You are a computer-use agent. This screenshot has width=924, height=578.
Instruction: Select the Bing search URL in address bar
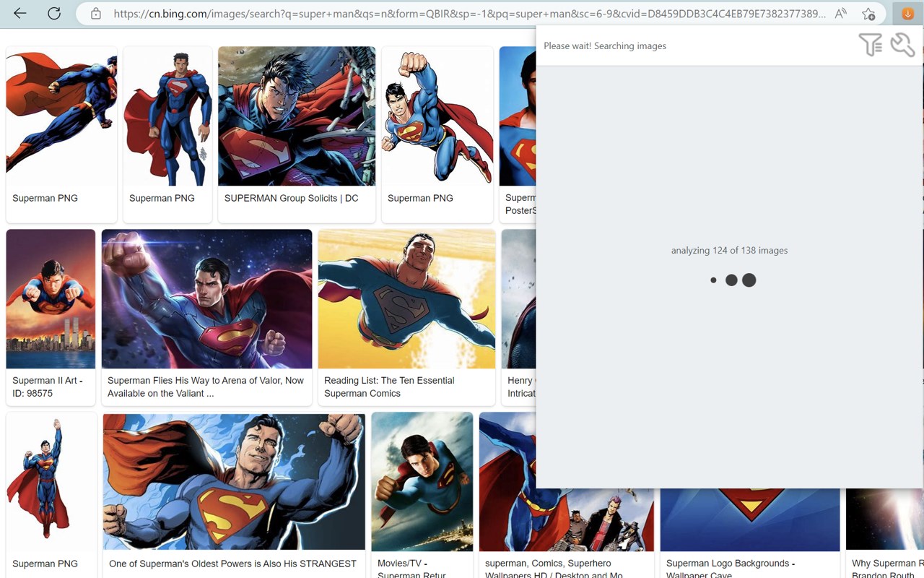[469, 14]
